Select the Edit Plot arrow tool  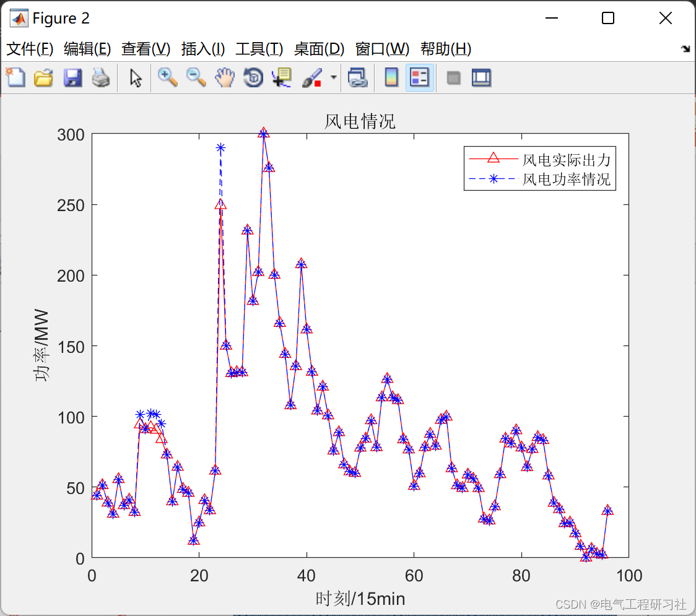136,77
